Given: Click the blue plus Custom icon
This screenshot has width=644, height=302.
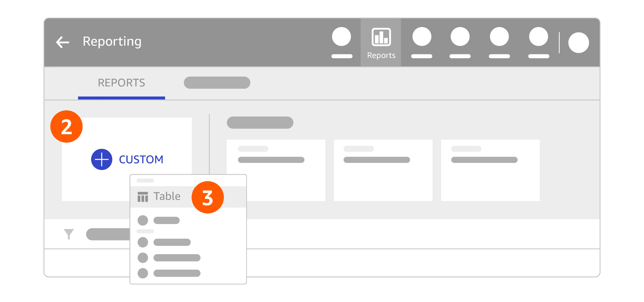Looking at the screenshot, I should tap(101, 159).
